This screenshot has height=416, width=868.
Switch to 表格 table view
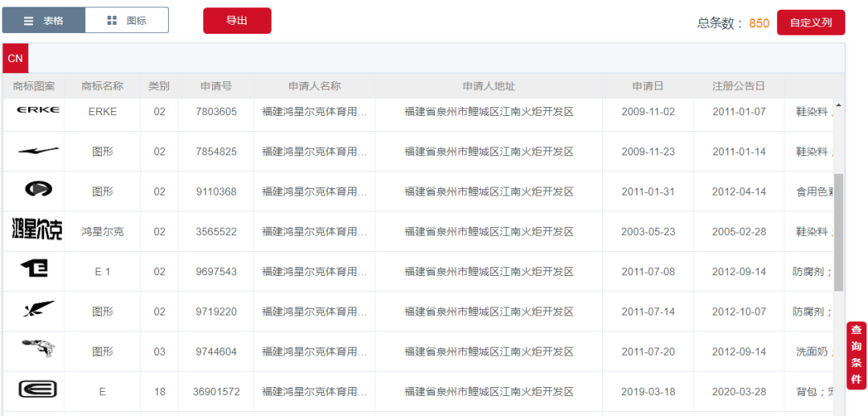pos(43,20)
